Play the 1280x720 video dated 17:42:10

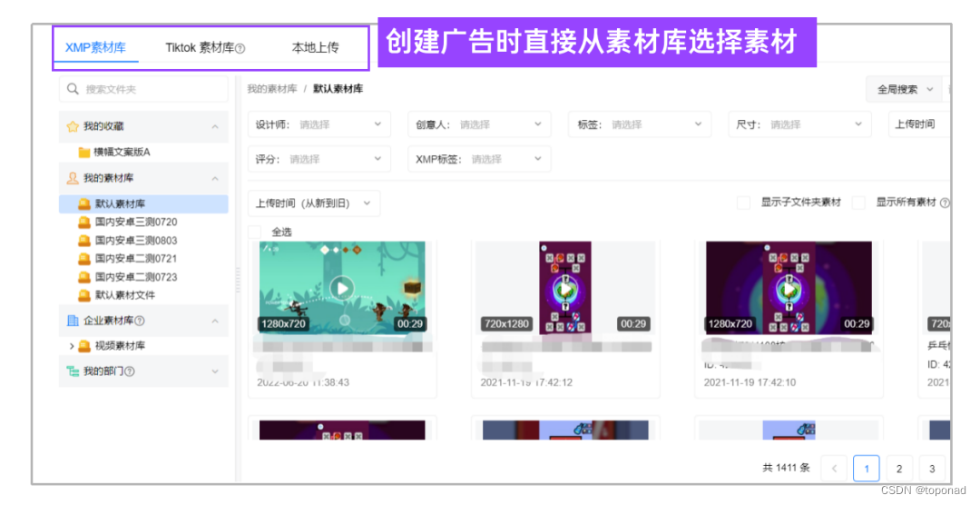[x=789, y=289]
